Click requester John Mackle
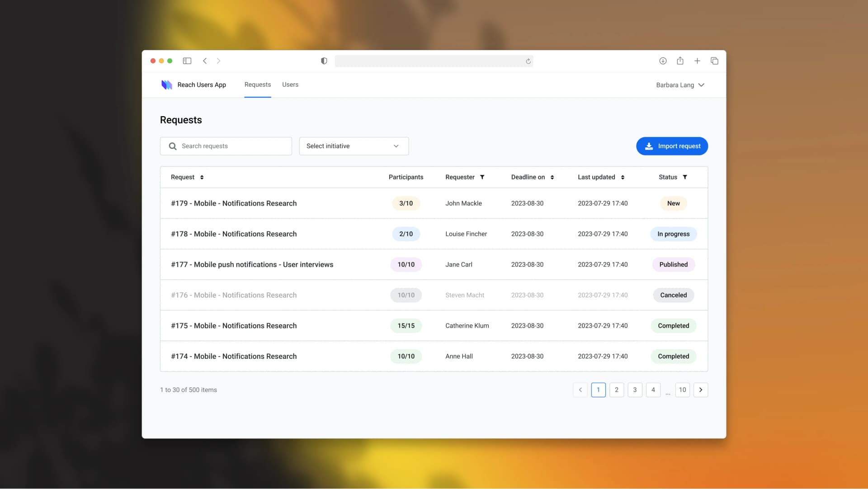 463,204
